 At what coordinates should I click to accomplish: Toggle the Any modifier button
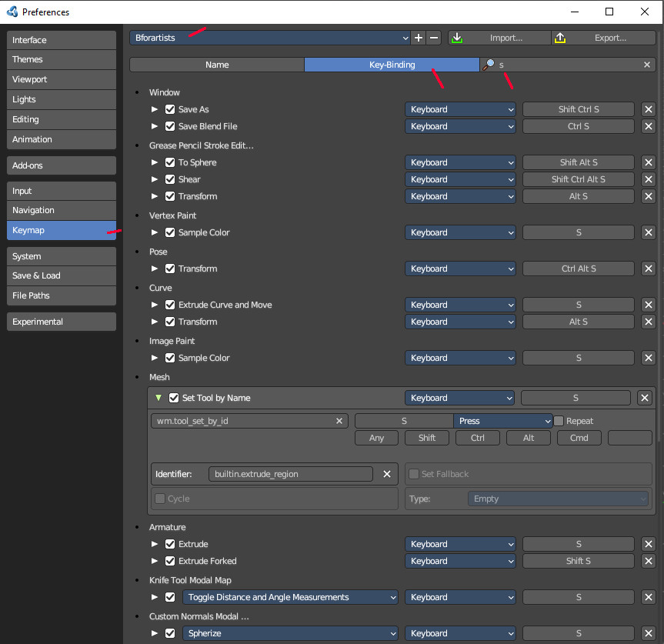click(376, 438)
